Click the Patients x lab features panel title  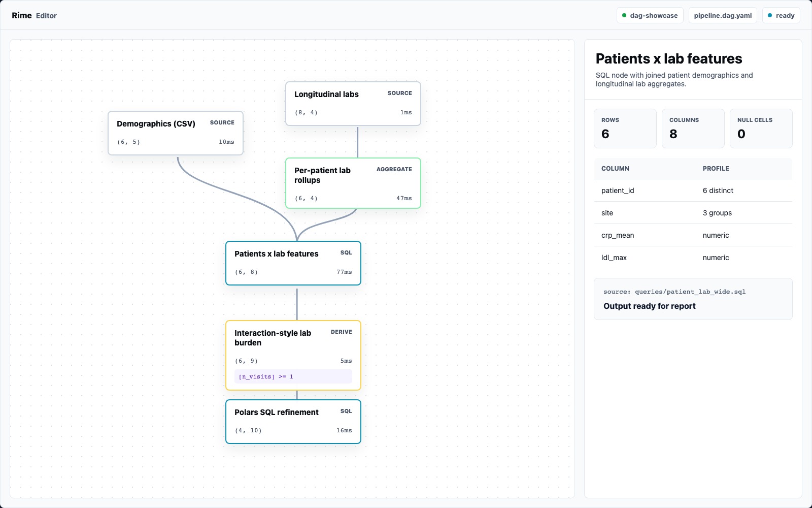[669, 58]
